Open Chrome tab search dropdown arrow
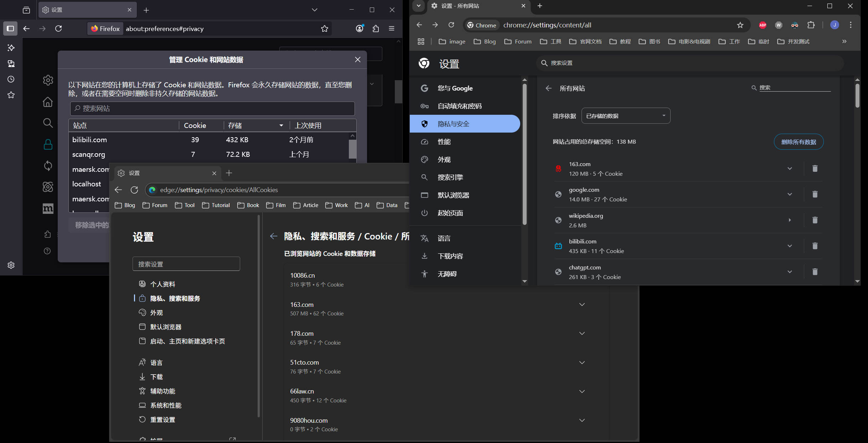The width and height of the screenshot is (868, 443). point(418,6)
